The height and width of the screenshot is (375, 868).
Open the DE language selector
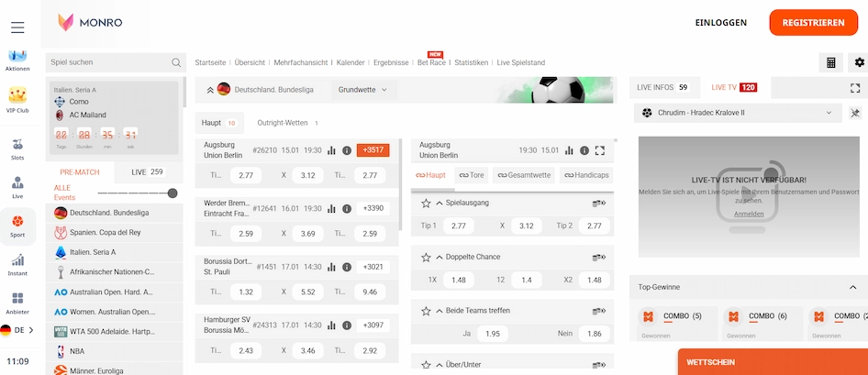[17, 330]
